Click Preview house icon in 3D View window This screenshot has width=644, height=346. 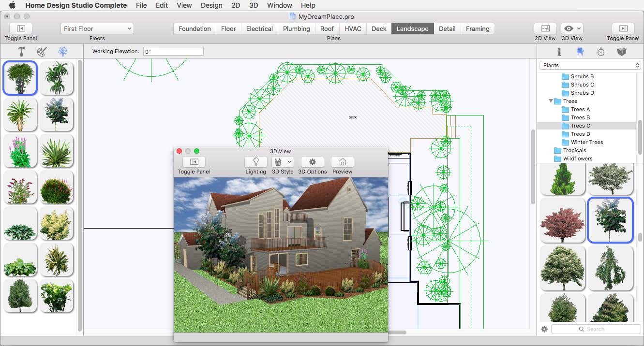click(343, 162)
